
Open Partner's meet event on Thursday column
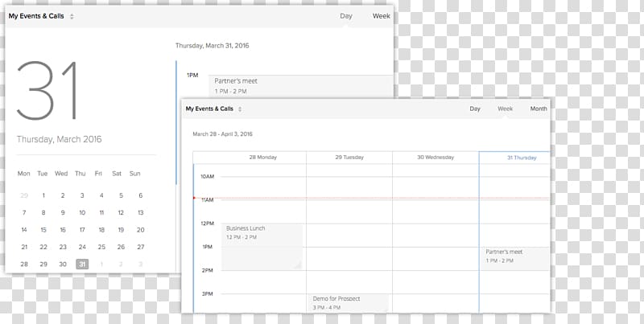(x=515, y=256)
